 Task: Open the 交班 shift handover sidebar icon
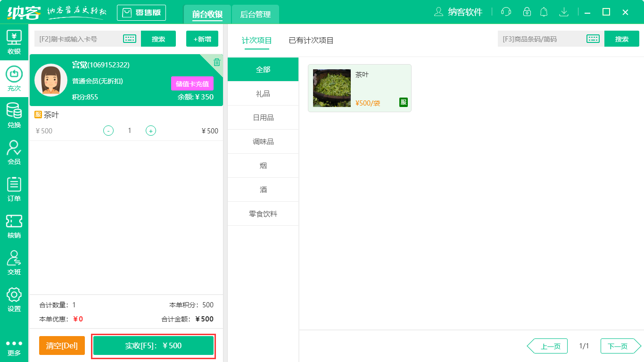coord(14,263)
